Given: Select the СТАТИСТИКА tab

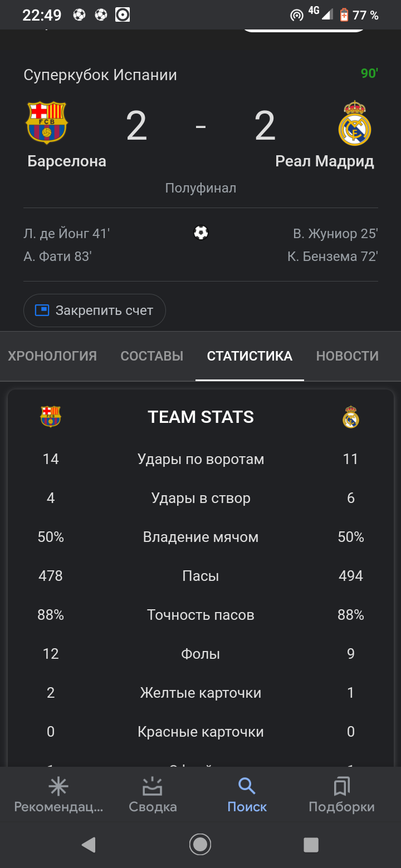Looking at the screenshot, I should click(x=250, y=356).
